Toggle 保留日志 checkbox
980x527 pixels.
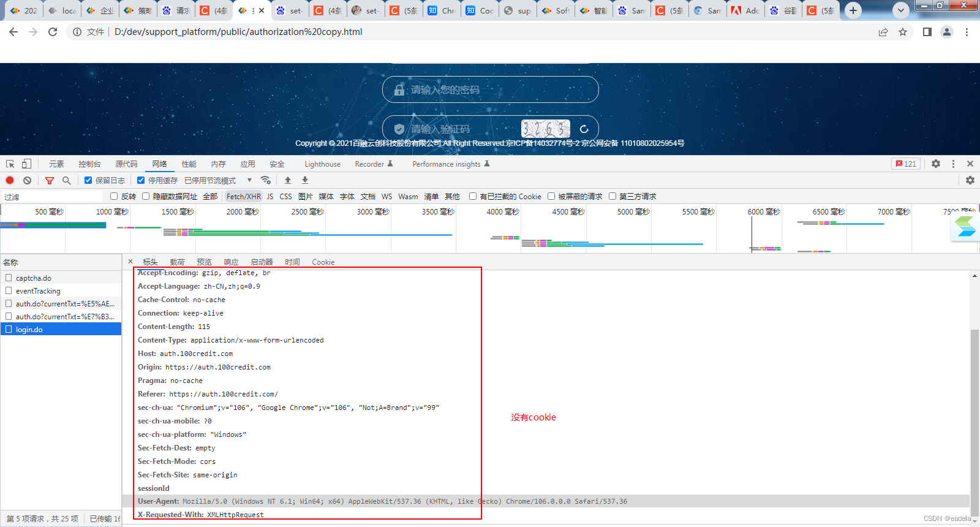coord(88,180)
